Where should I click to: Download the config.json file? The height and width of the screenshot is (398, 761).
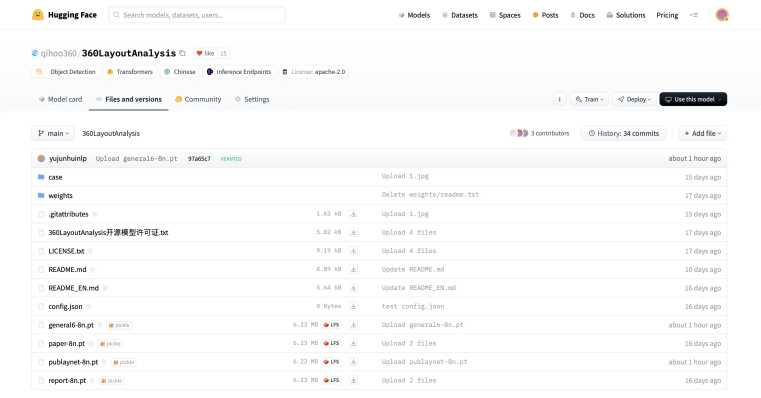pos(353,306)
